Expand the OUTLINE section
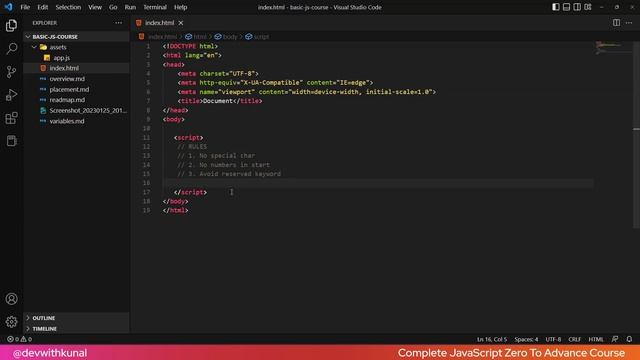Viewport: 640px width, 360px height. coord(76,318)
